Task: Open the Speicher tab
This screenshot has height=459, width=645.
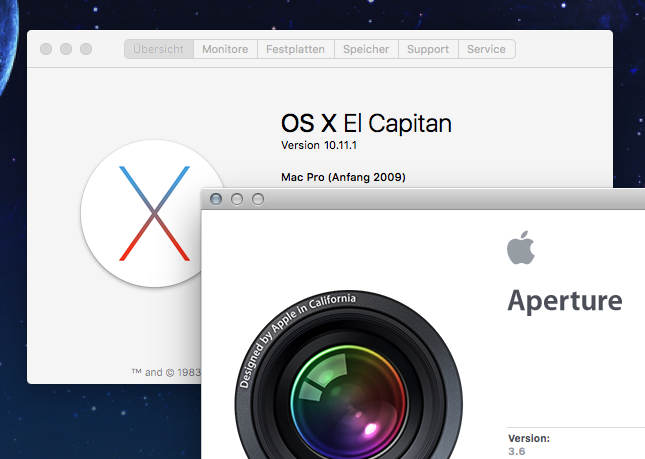Action: (366, 49)
